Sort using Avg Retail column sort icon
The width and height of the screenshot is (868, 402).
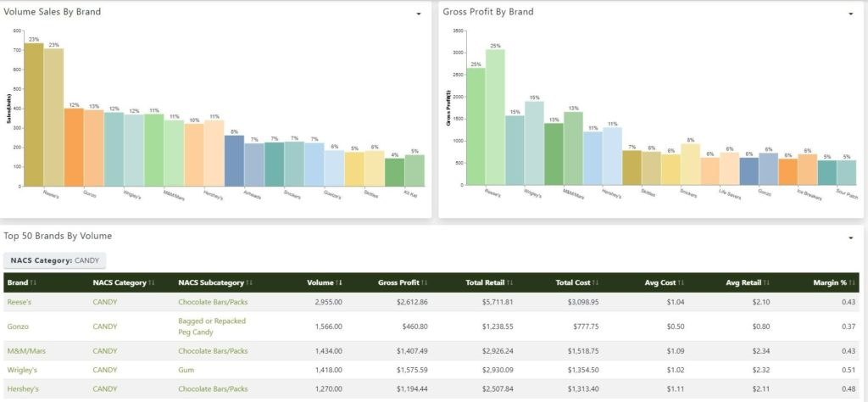[x=766, y=283]
